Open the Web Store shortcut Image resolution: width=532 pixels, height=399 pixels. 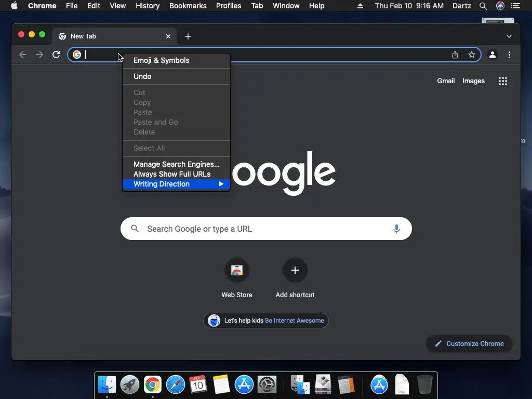tap(237, 270)
